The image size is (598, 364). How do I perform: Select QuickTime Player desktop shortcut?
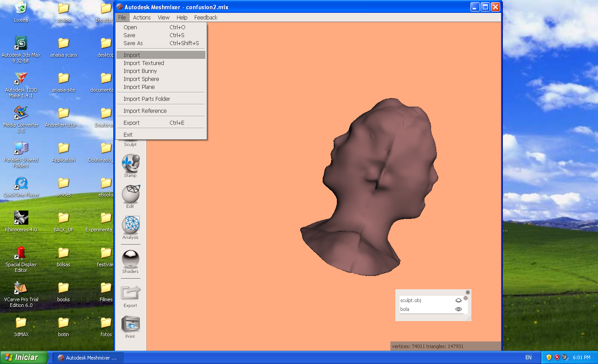tap(21, 186)
